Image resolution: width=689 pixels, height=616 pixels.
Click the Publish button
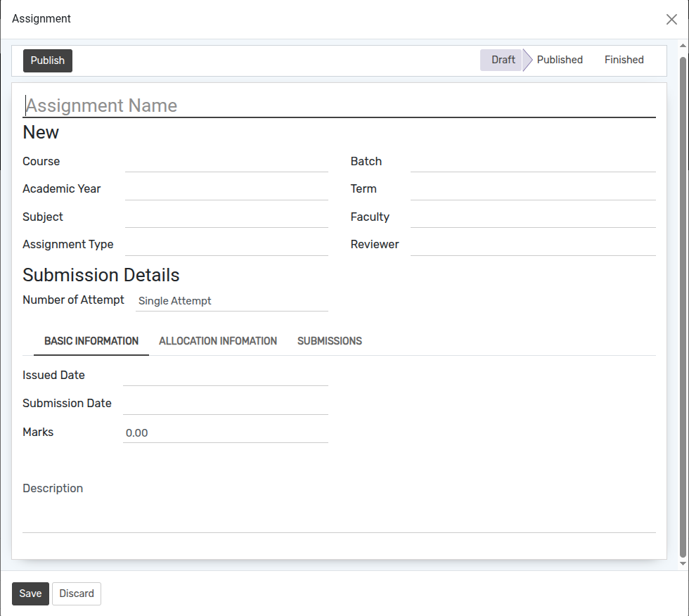tap(48, 60)
